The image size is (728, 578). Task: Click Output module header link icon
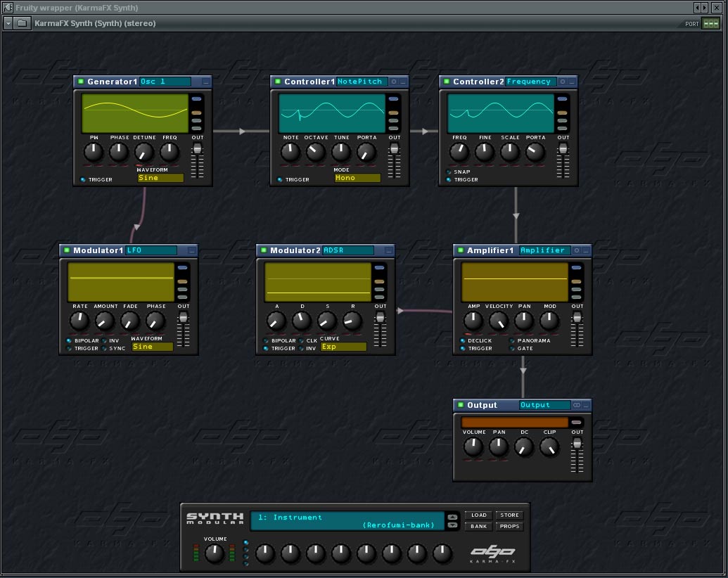click(x=576, y=405)
